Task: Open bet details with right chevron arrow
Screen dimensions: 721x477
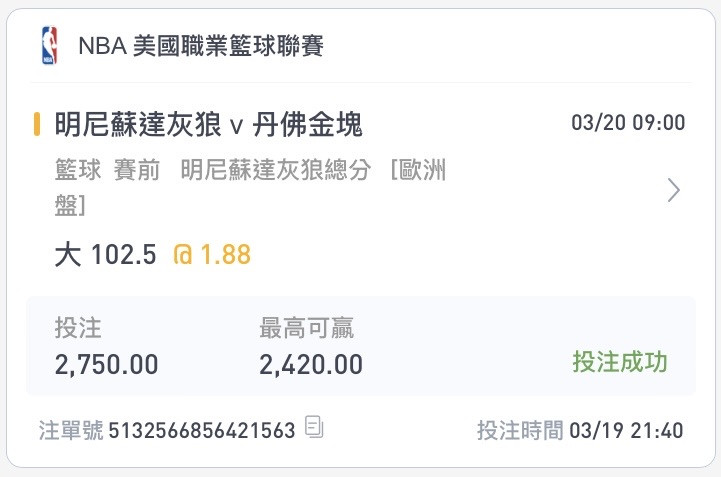Action: coord(674,190)
